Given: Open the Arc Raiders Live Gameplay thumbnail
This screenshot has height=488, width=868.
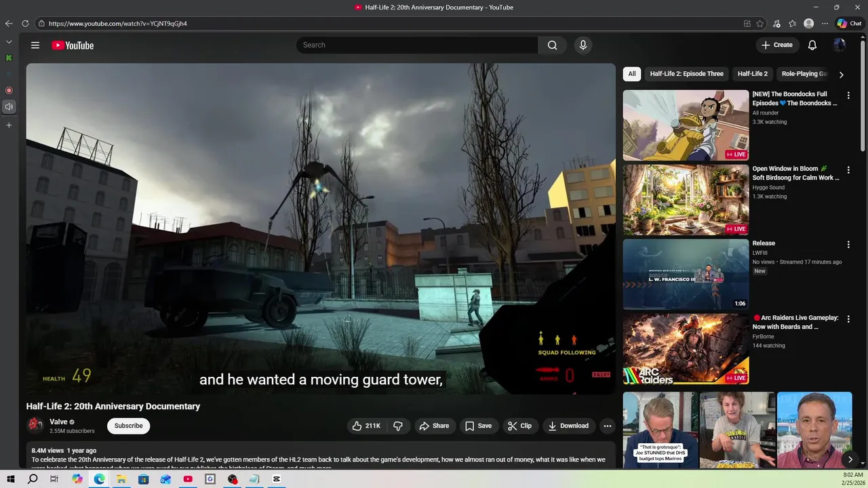Looking at the screenshot, I should 686,349.
